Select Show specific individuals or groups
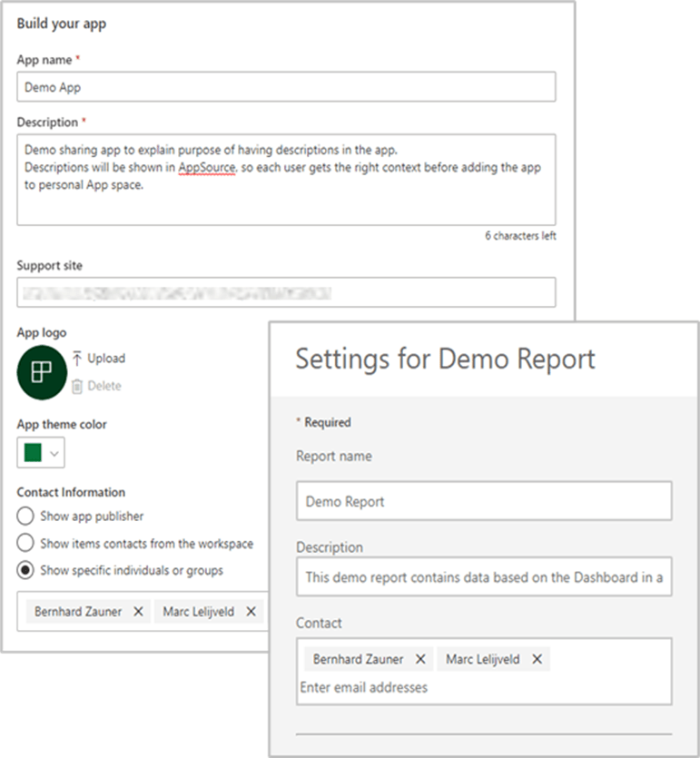This screenshot has width=700, height=758. pos(26,571)
